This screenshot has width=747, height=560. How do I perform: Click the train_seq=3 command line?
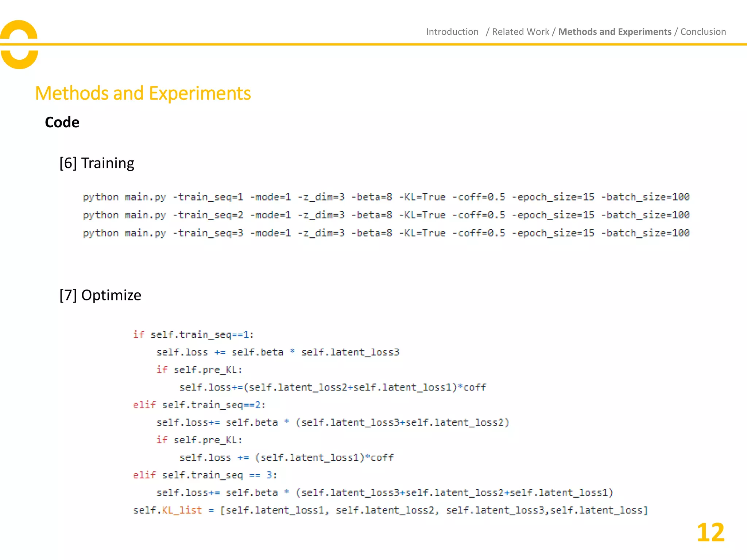(x=386, y=233)
